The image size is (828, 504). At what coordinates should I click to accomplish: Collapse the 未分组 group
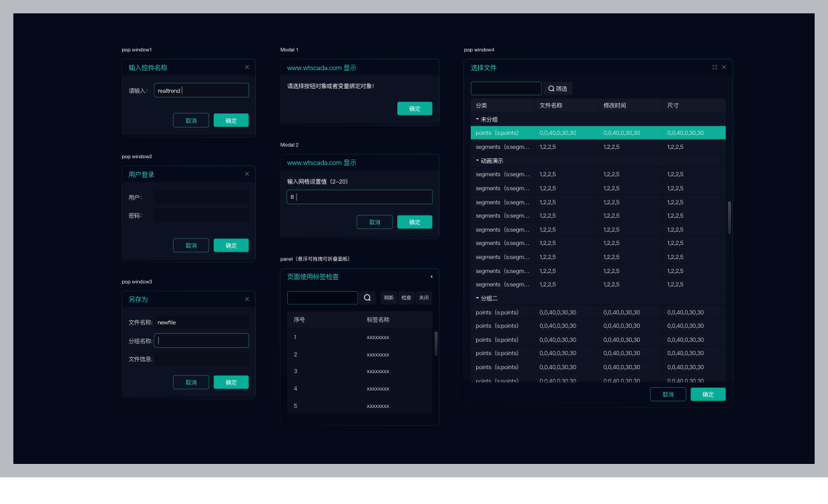477,119
